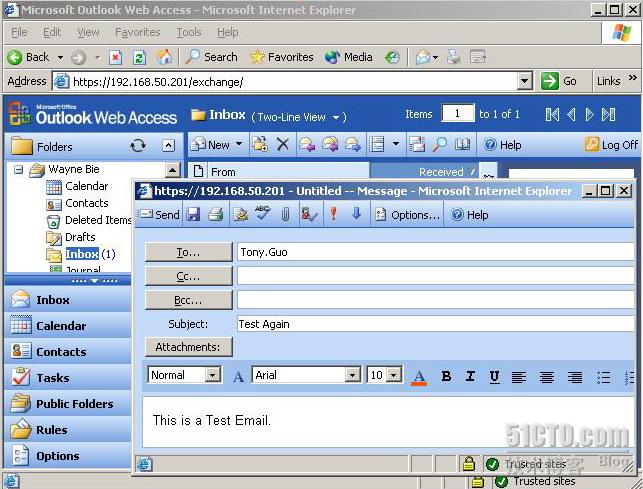Open Rules in the navigation pane
The image size is (643, 489).
(68, 430)
